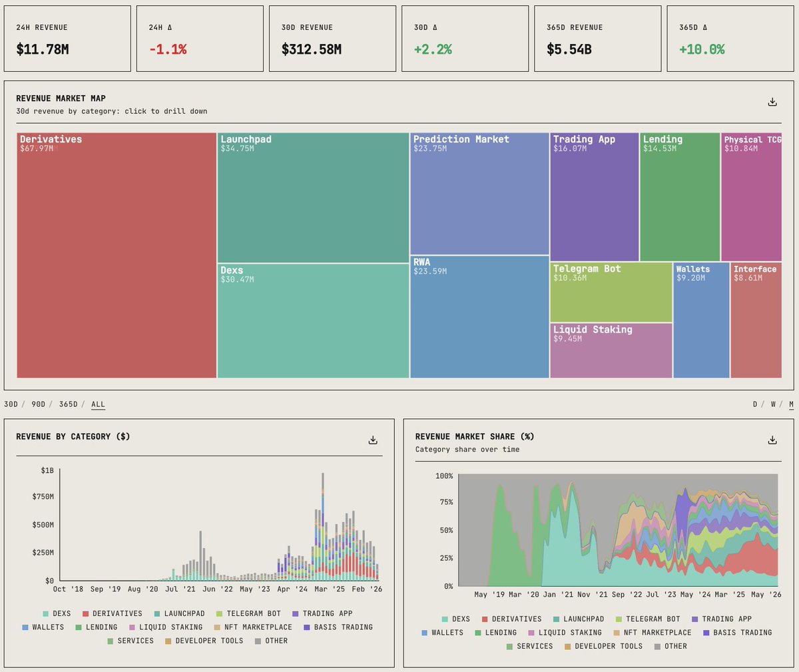Image resolution: width=799 pixels, height=672 pixels.
Task: Toggle LENDING in Market Share legend
Action: point(496,632)
